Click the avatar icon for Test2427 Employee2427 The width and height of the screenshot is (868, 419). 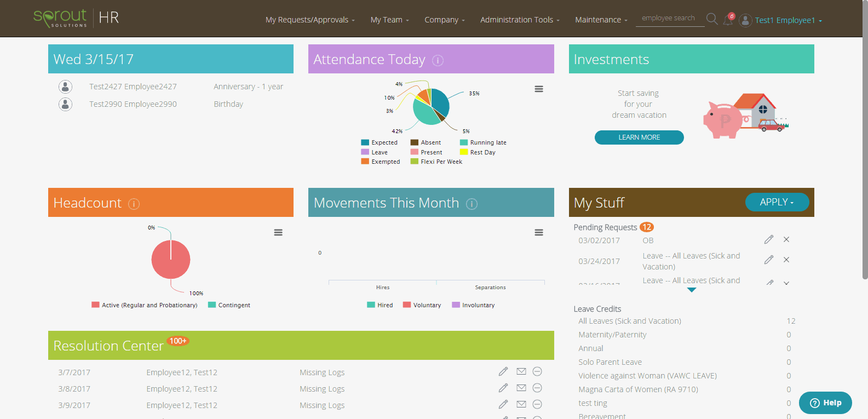65,87
